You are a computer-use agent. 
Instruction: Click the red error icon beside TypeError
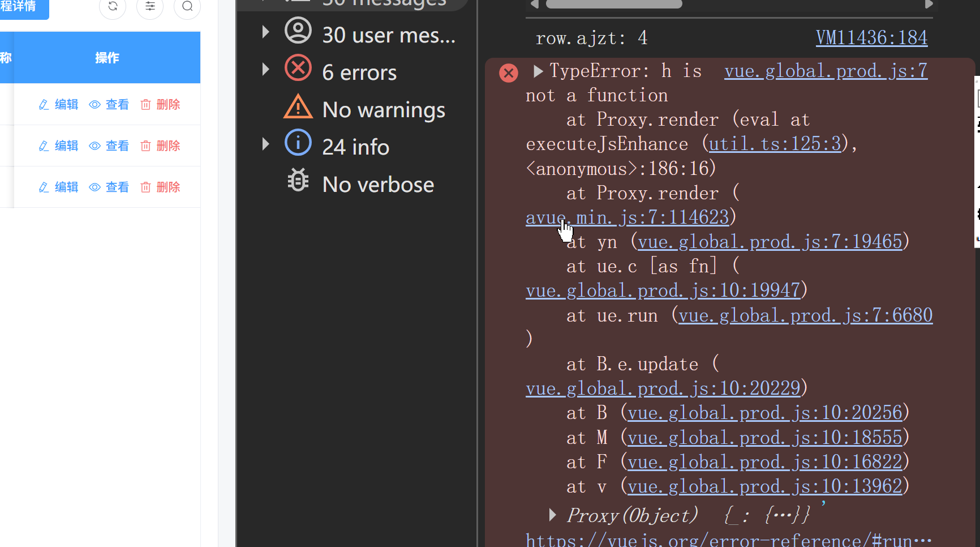[x=508, y=73]
